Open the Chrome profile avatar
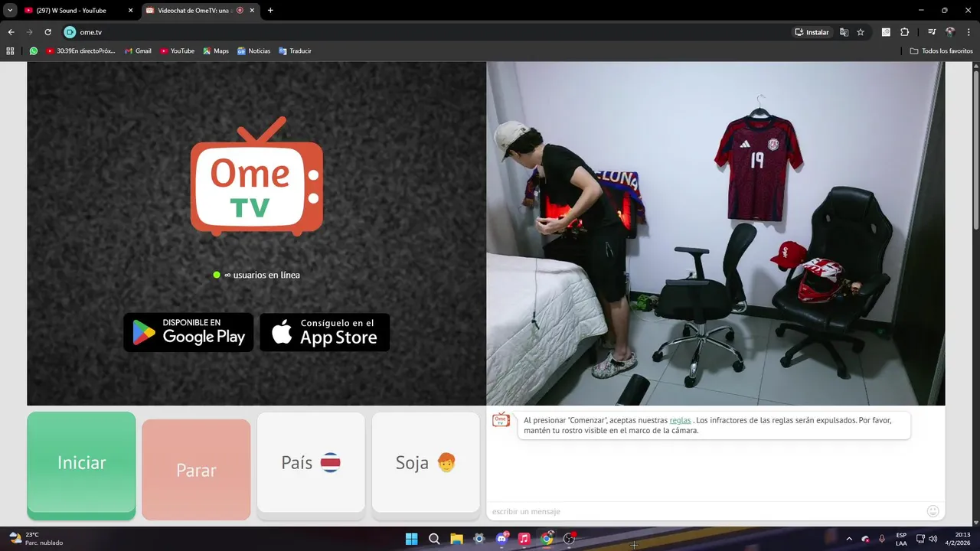Screen dimensions: 980x551 click(950, 32)
